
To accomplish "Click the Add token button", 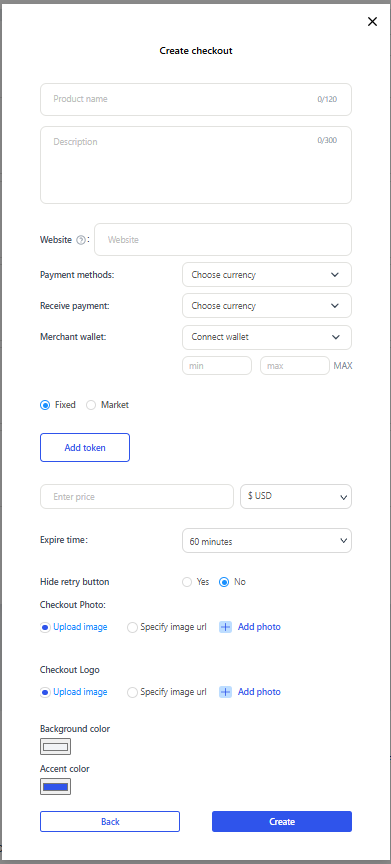I will [x=85, y=447].
